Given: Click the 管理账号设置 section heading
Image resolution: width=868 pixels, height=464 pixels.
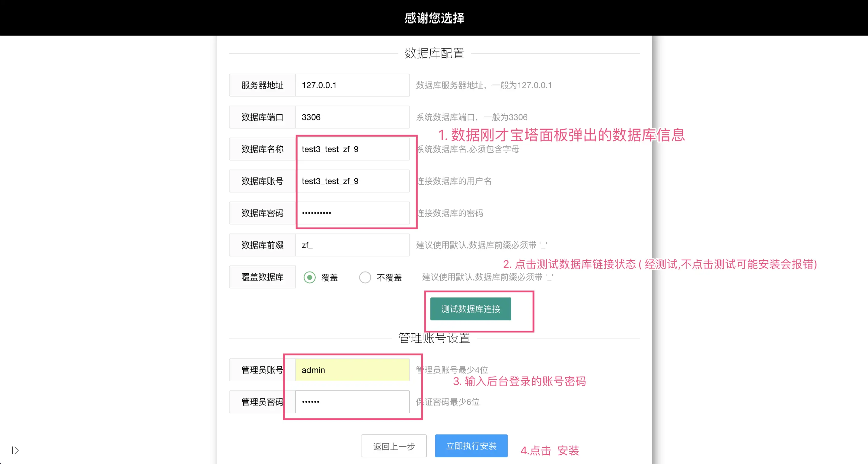Looking at the screenshot, I should click(x=434, y=338).
